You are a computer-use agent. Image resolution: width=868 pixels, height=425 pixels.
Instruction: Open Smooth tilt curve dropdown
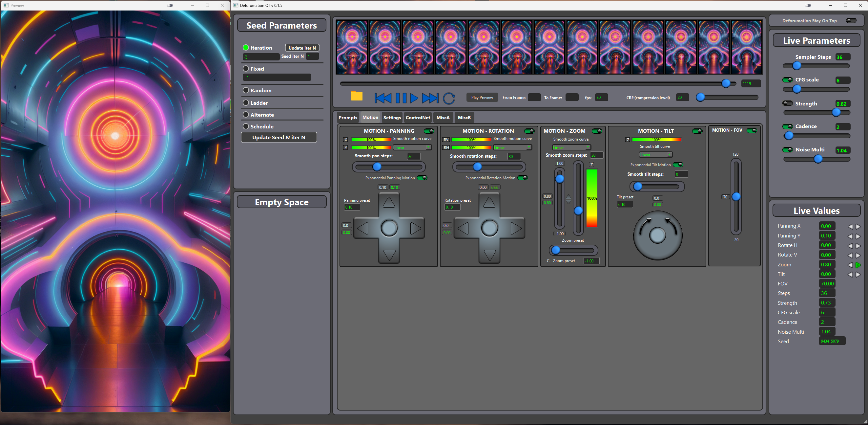pos(655,155)
